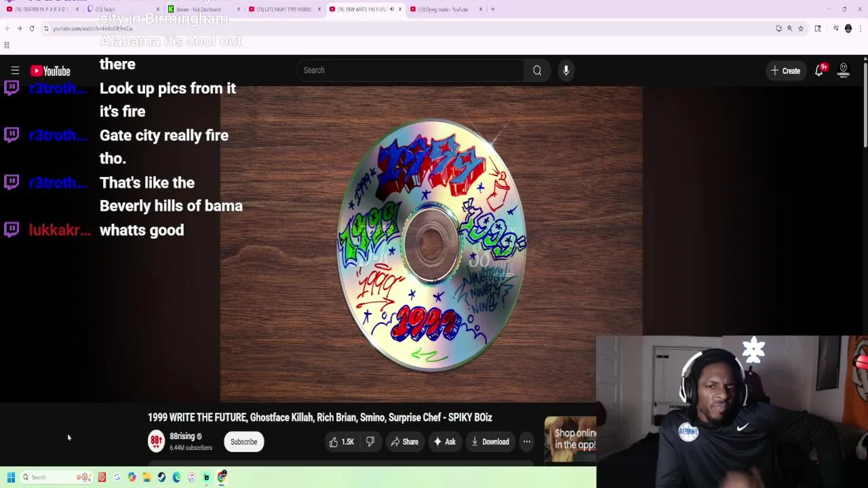Go forward in browser history
The width and height of the screenshot is (868, 488).
(19, 28)
